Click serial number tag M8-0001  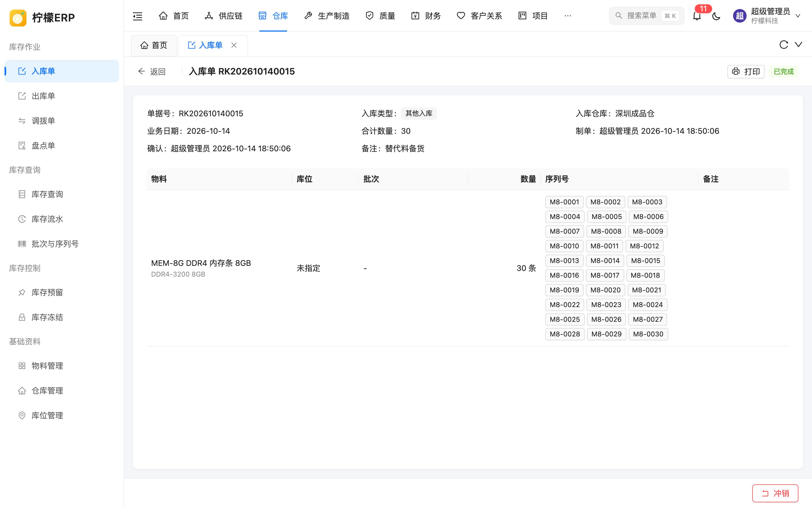click(564, 202)
